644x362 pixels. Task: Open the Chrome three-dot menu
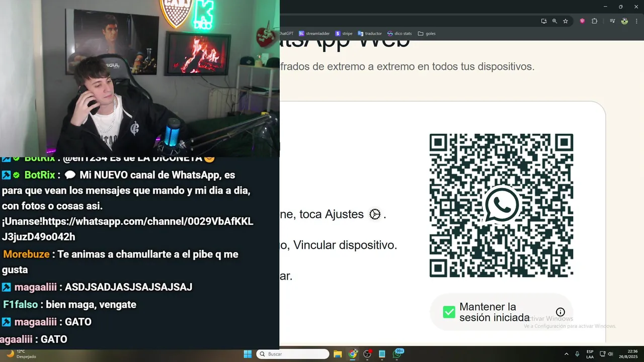click(x=636, y=21)
